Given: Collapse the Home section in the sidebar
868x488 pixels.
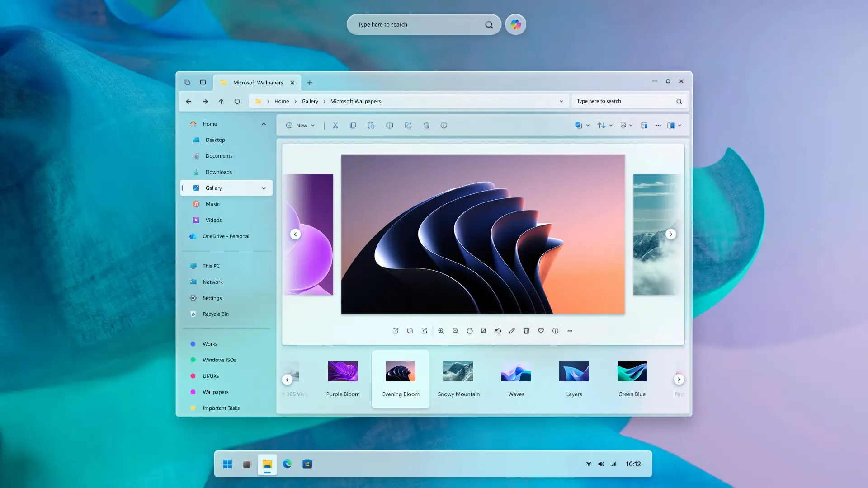Looking at the screenshot, I should pos(264,123).
